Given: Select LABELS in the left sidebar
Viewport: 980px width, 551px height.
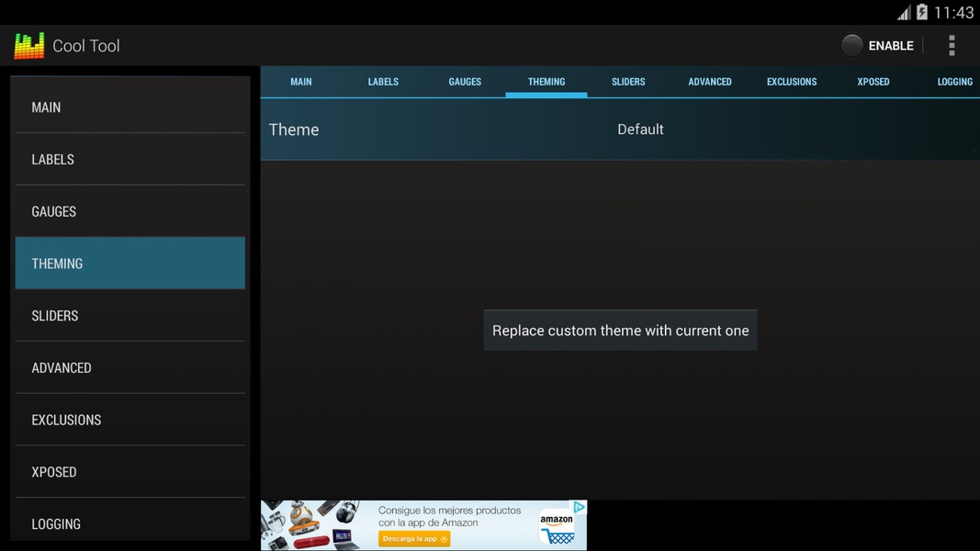Looking at the screenshot, I should (130, 159).
